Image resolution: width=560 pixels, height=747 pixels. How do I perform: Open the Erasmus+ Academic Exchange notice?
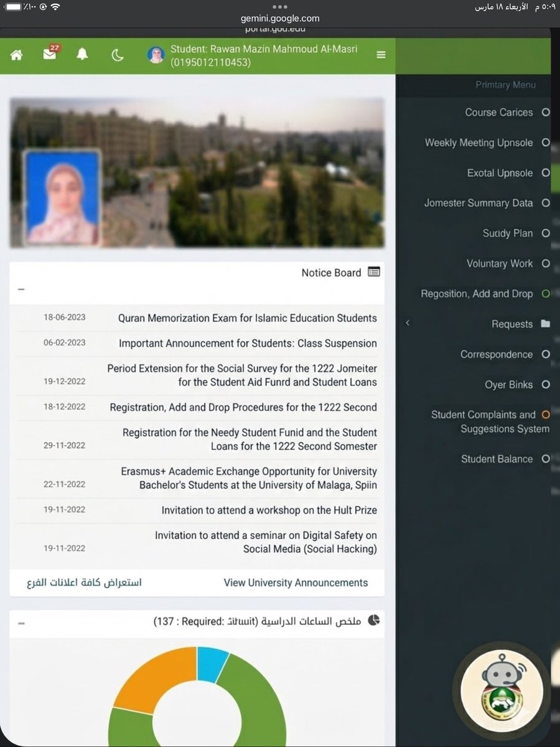(x=249, y=478)
